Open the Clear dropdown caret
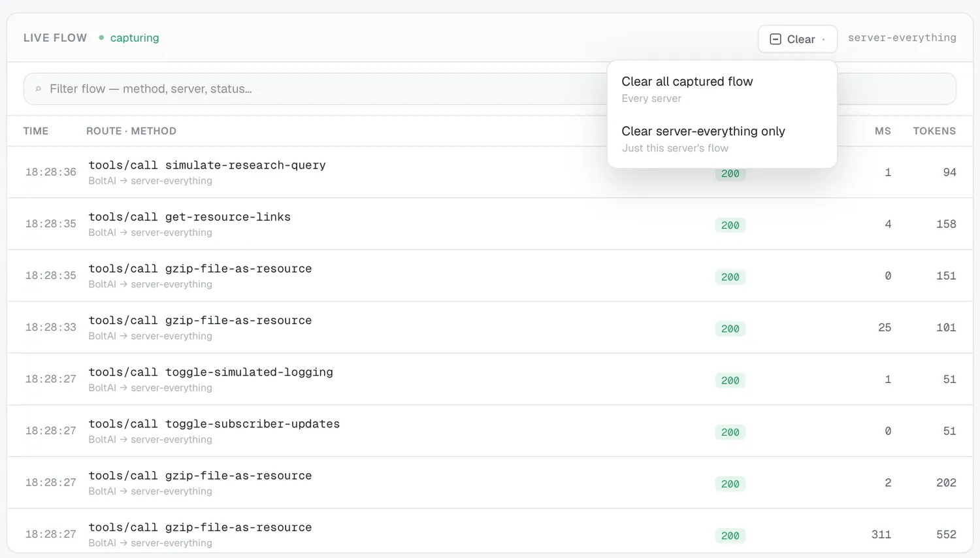980x558 pixels. [823, 40]
